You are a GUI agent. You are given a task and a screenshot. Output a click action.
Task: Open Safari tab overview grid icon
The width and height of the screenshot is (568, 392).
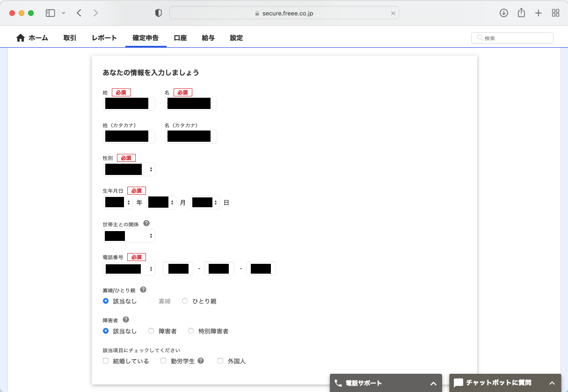pos(556,13)
